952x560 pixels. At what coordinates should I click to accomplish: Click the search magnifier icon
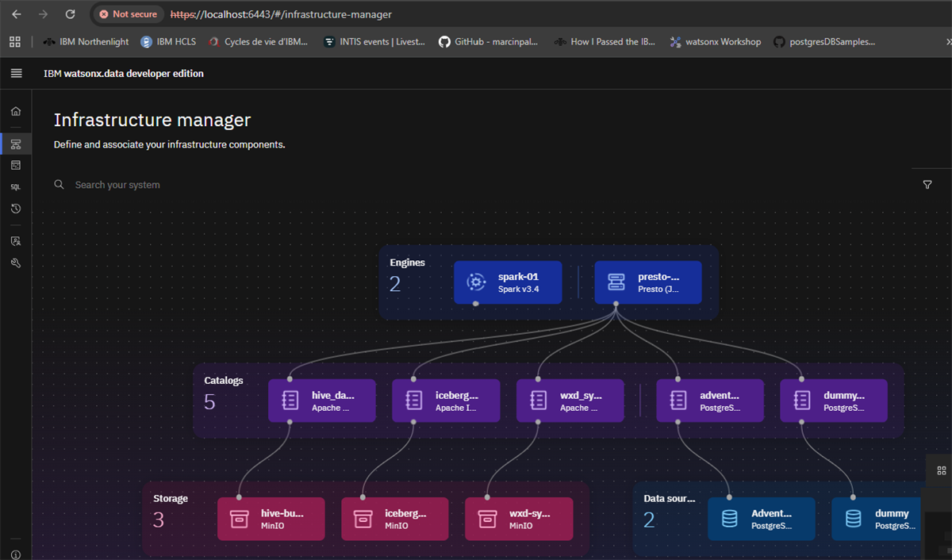click(x=59, y=185)
